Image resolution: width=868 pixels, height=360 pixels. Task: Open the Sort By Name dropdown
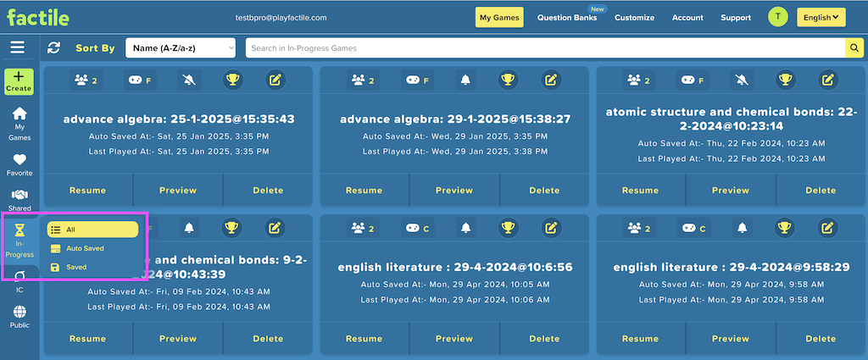(181, 48)
